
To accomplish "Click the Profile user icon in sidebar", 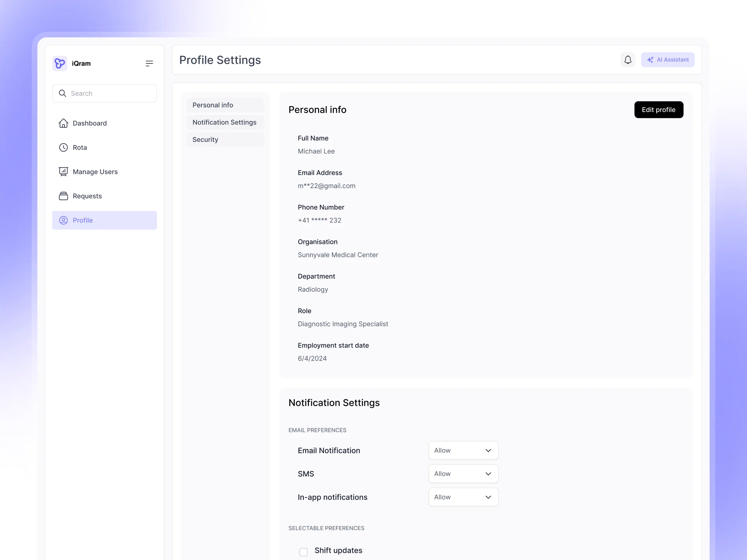I will coord(63,220).
